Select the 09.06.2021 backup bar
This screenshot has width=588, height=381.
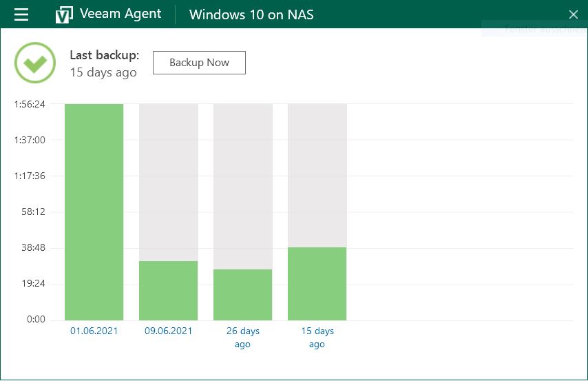pos(169,291)
